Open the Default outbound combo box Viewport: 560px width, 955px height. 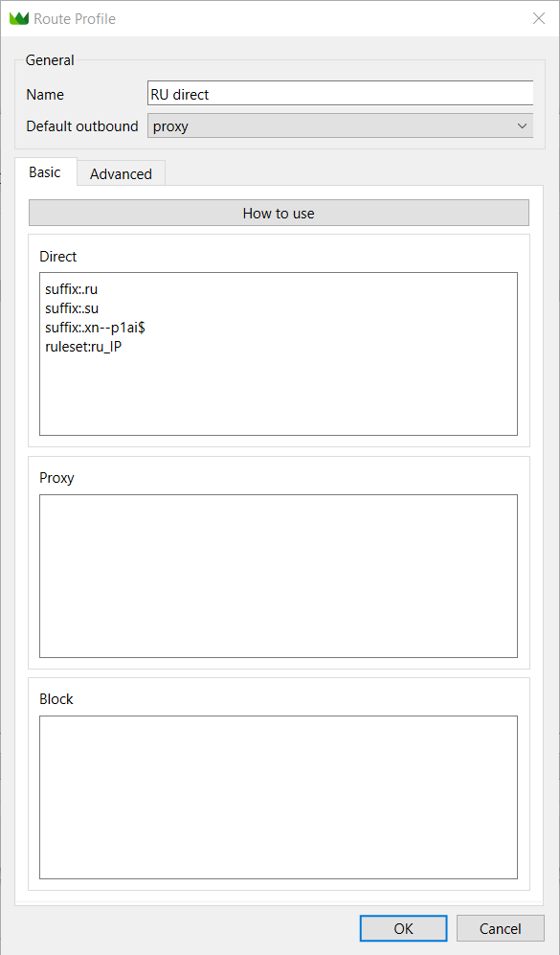coord(340,126)
